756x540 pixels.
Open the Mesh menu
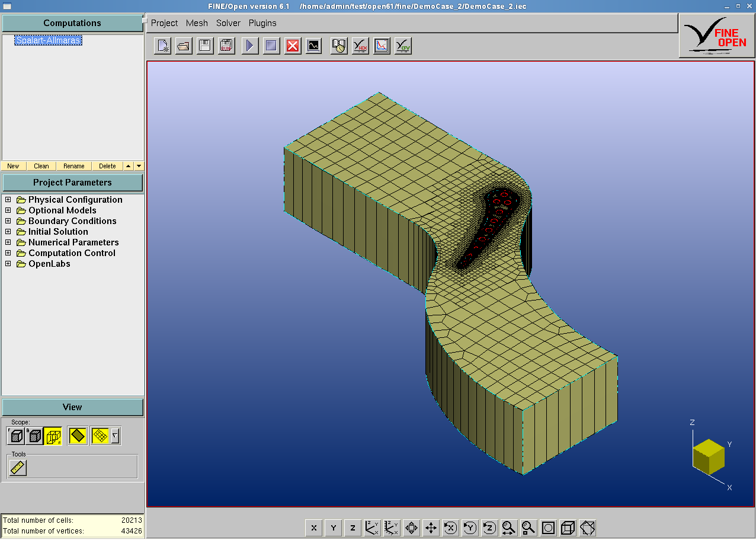click(x=197, y=23)
